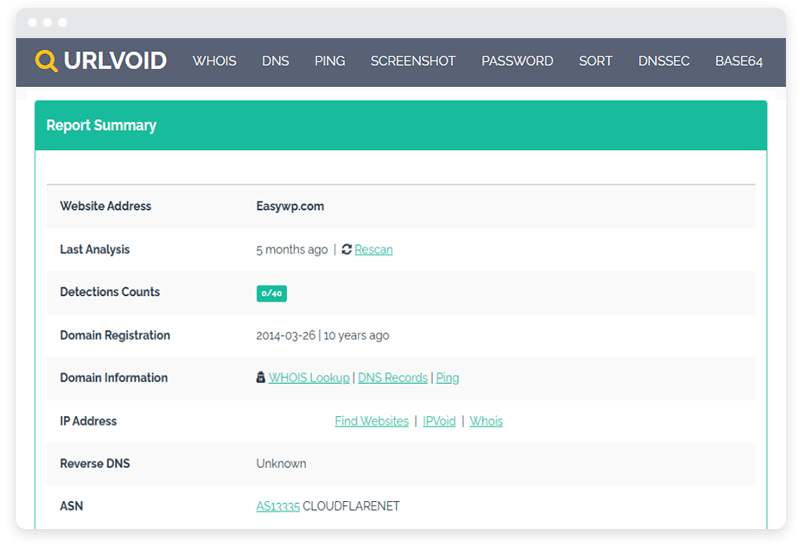
Task: Click the URLVOID brand text
Action: [115, 61]
